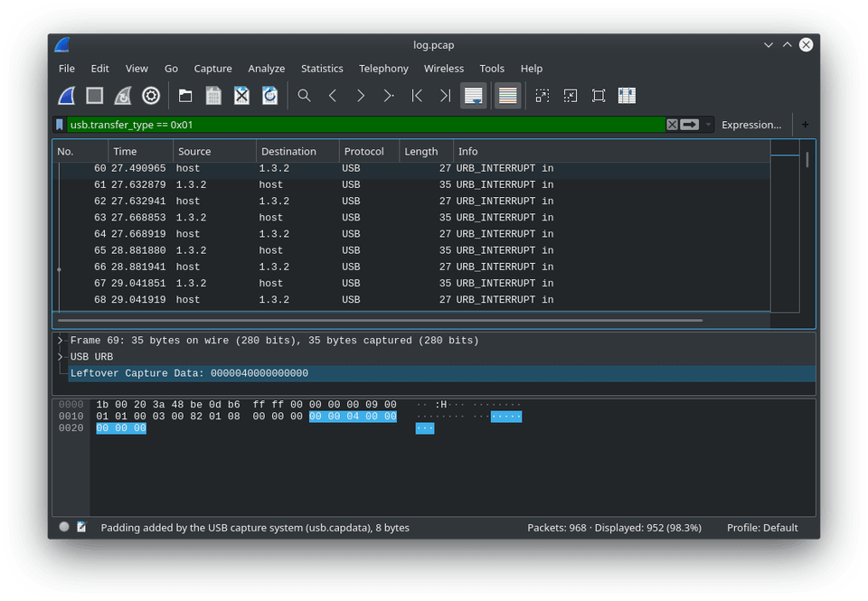
Task: Select packet 65 at 28.881880
Action: (x=411, y=250)
